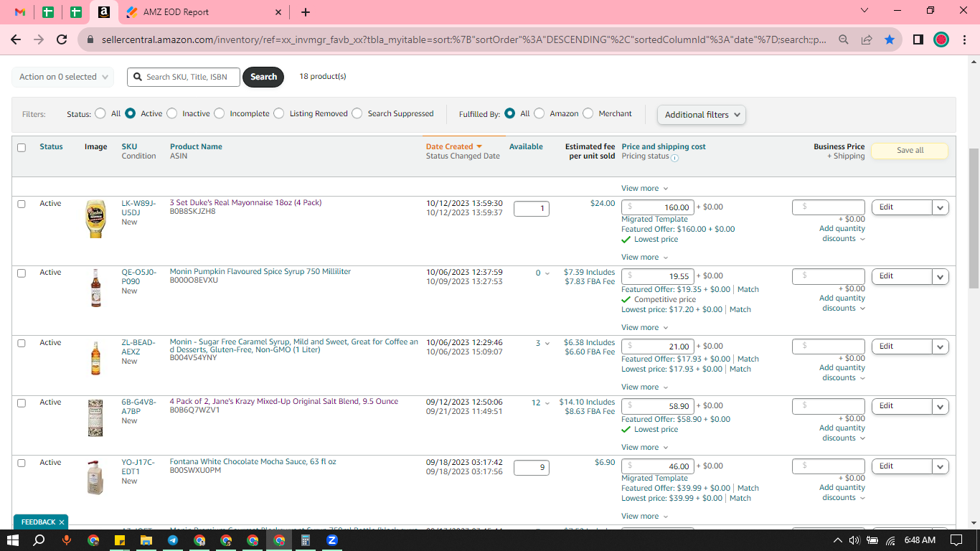The height and width of the screenshot is (551, 980).
Task: Expand 'View more' under the $160.00 price
Action: click(644, 258)
